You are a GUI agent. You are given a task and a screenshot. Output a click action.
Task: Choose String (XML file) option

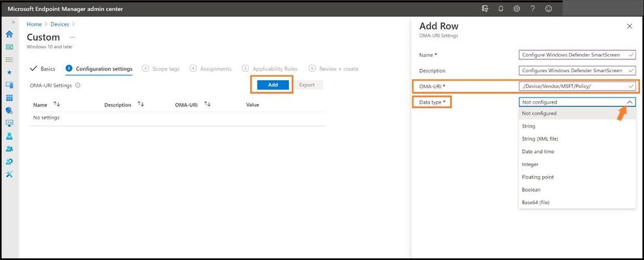(577, 139)
